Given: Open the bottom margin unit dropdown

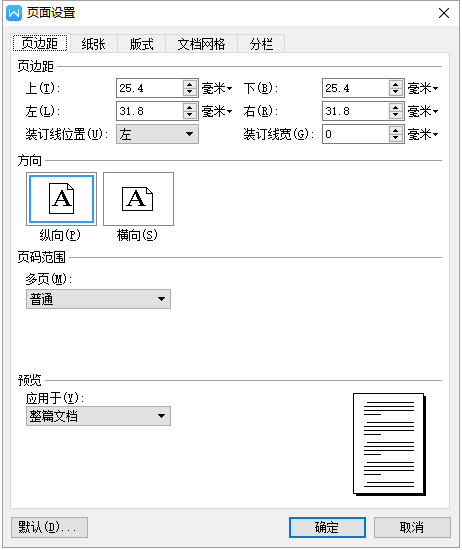Looking at the screenshot, I should click(423, 88).
